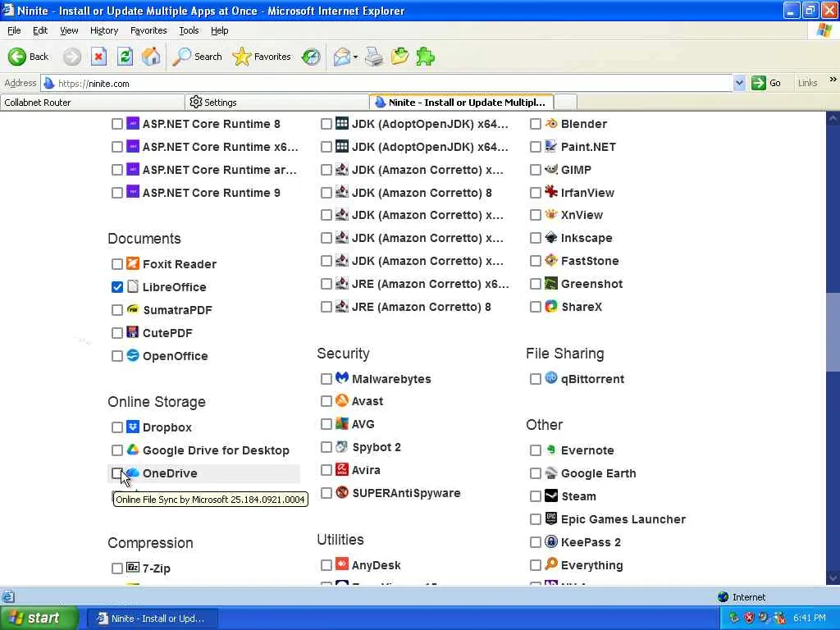Check the SumatraPDF checkbox
This screenshot has width=840, height=630.
click(117, 310)
